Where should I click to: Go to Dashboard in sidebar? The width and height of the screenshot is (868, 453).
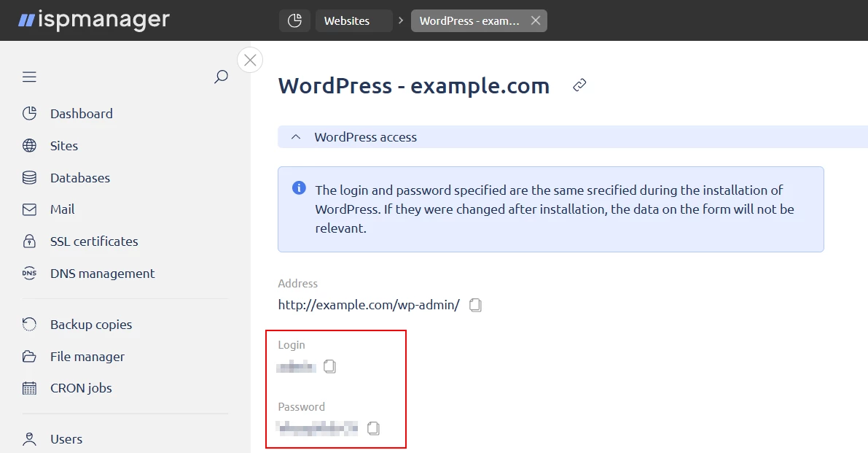(x=81, y=114)
